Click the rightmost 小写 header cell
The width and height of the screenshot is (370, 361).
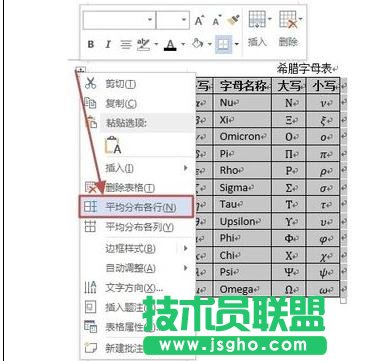323,87
